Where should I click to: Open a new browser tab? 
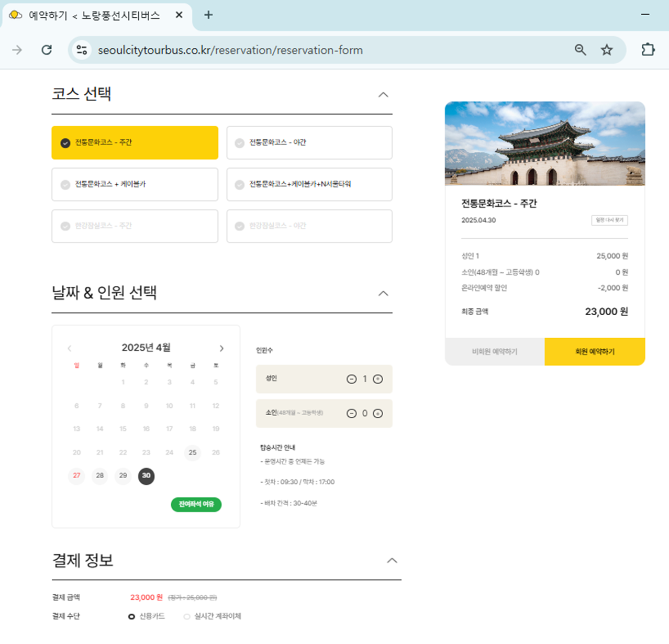[x=208, y=15]
